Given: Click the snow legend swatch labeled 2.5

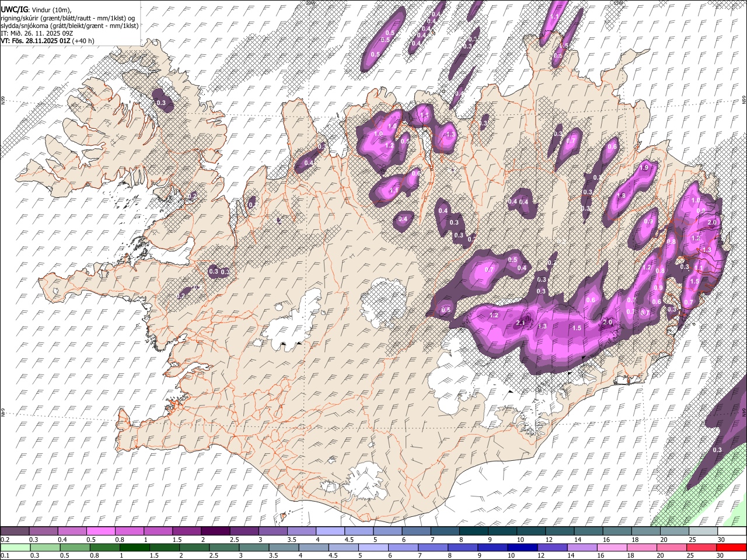Looking at the screenshot, I should [244, 531].
